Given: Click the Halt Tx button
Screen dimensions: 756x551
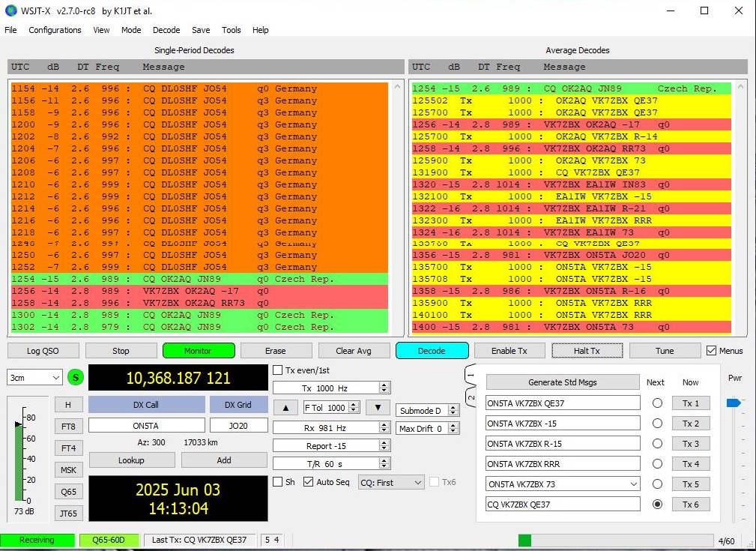Looking at the screenshot, I should tap(587, 351).
